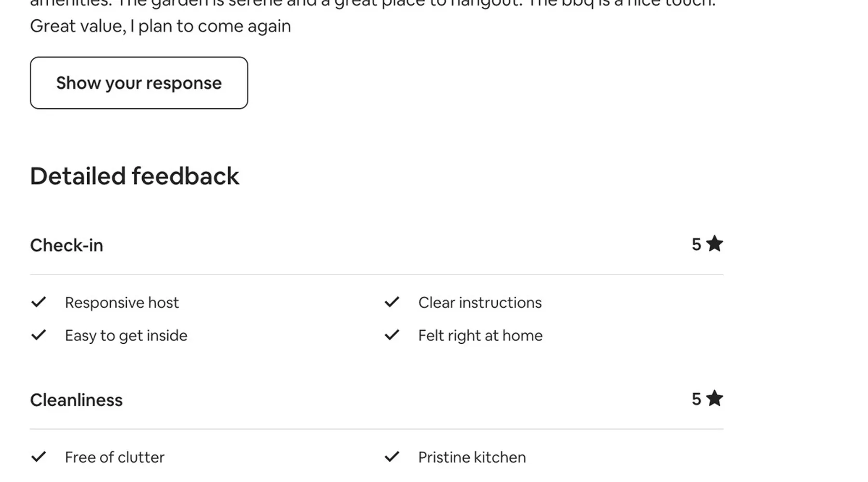Click the review text 'Great value, I plan to come again'
The width and height of the screenshot is (868, 482).
pyautogui.click(x=161, y=26)
